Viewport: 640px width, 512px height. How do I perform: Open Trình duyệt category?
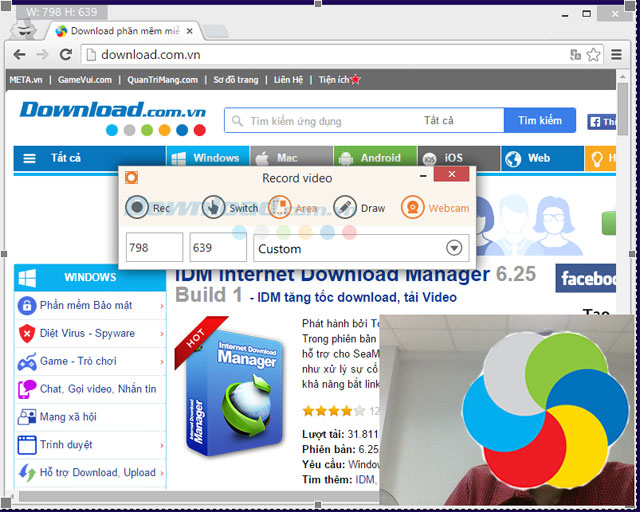[x=66, y=445]
